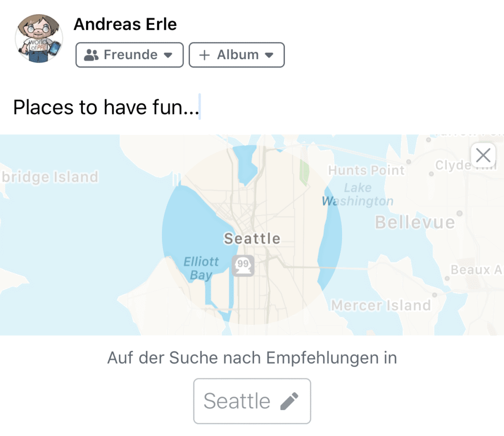Click the plus icon beside Album
The height and width of the screenshot is (436, 504).
(x=205, y=55)
